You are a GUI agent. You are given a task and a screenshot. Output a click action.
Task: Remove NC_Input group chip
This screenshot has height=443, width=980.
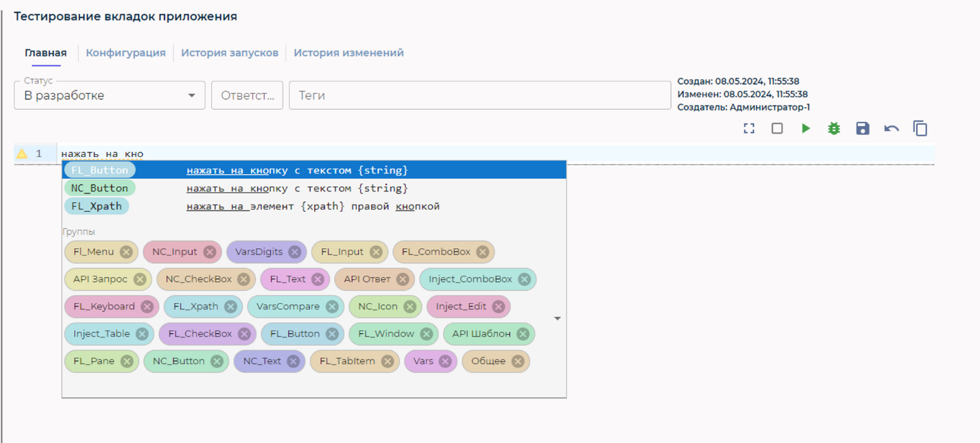point(210,252)
